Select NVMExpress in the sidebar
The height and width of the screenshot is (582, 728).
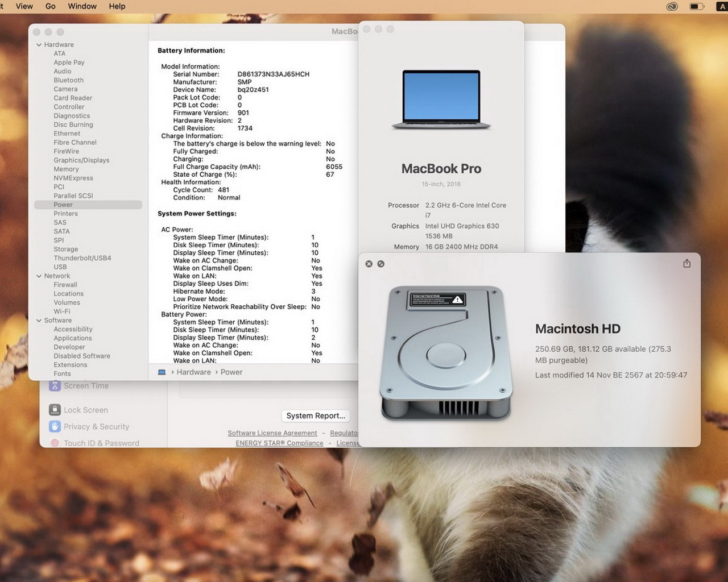tap(73, 178)
